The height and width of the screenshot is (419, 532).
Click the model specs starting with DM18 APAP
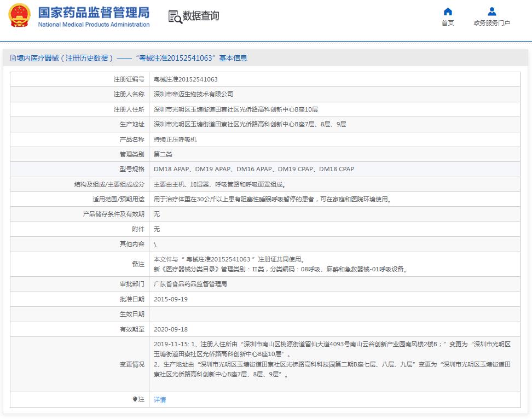tap(253, 169)
